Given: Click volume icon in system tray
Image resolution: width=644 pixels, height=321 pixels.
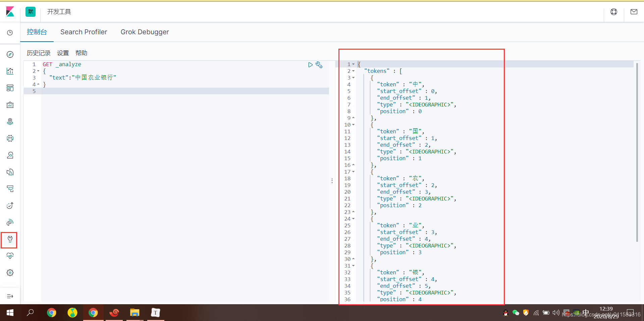Looking at the screenshot, I should tap(556, 313).
